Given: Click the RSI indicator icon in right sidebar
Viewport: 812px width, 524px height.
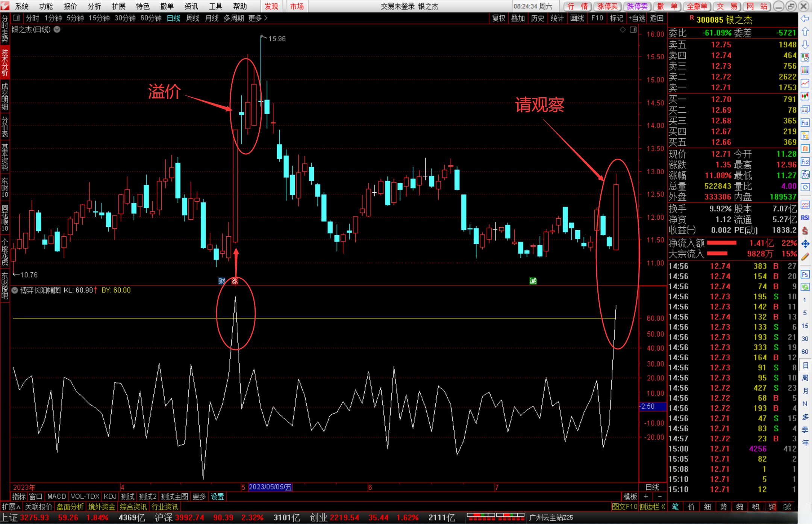Looking at the screenshot, I should (x=805, y=217).
